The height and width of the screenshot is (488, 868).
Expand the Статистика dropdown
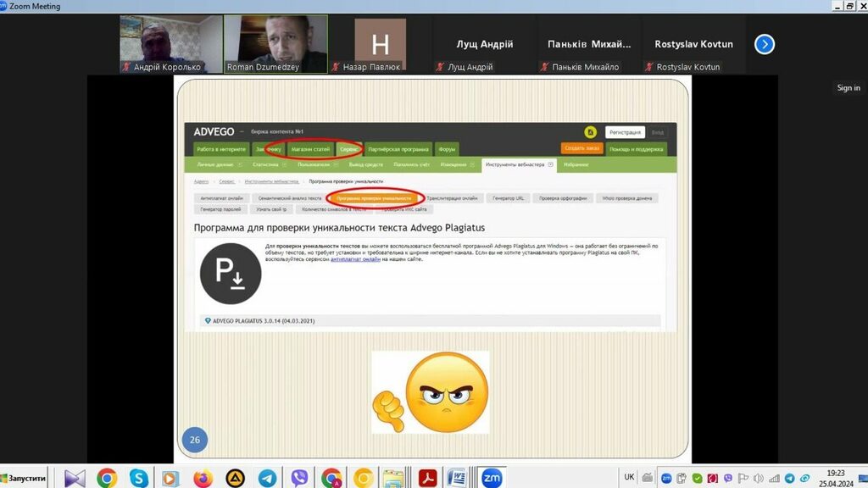286,164
